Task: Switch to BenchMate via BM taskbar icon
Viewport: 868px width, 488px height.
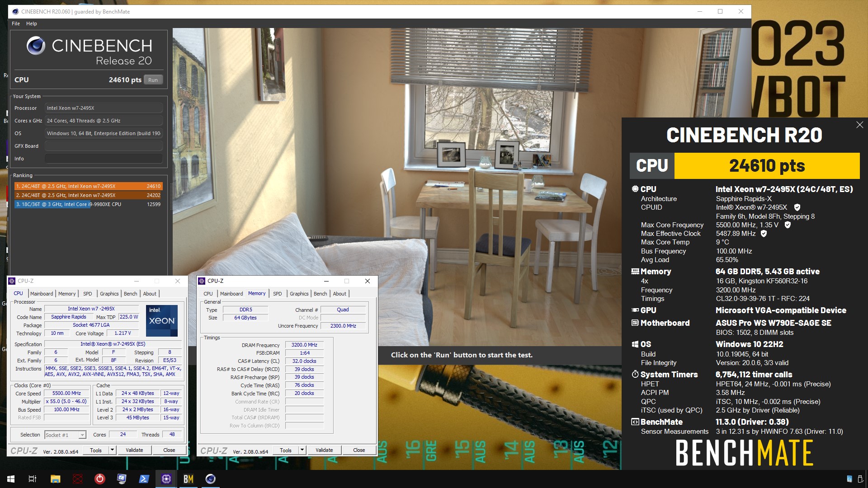Action: point(188,479)
